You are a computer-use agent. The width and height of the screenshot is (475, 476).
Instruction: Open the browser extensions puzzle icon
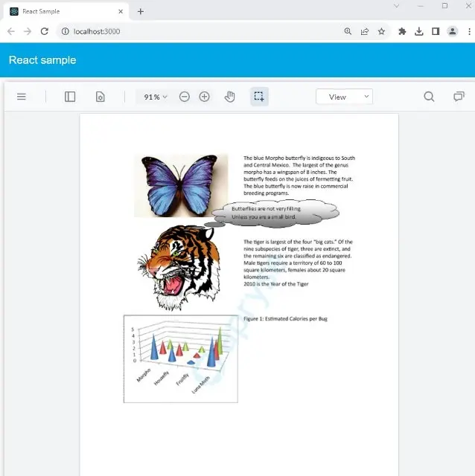402,31
